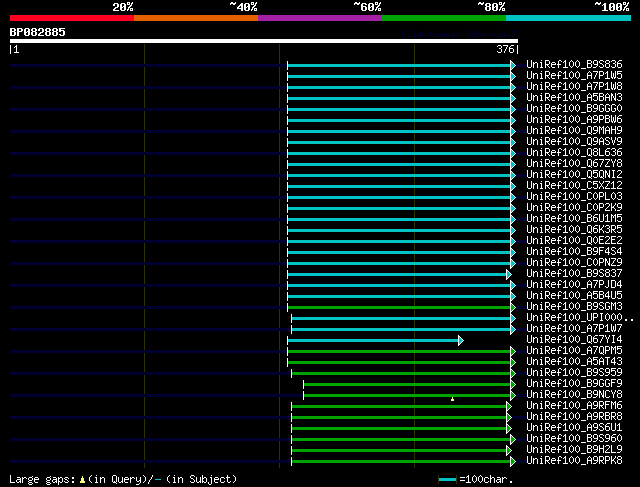Click the cyan alignment bar for UniRef100_A7P1W7
640x487 pixels.
pyautogui.click(x=401, y=329)
